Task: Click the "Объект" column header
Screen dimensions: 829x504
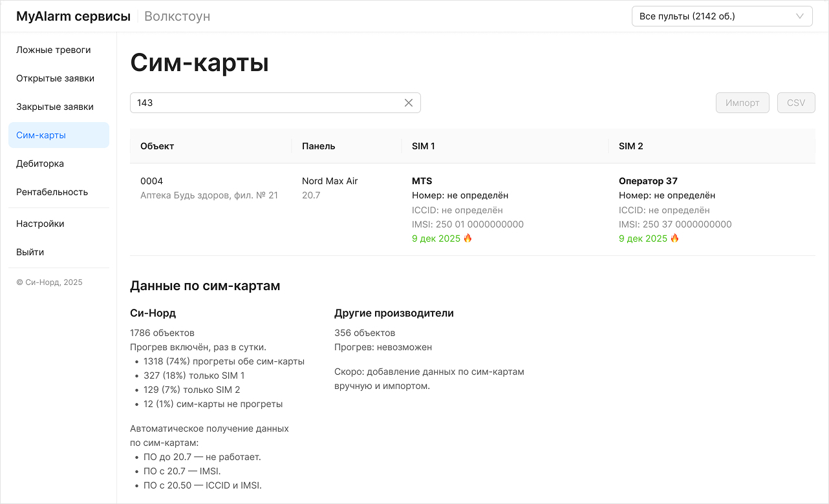Action: [157, 146]
